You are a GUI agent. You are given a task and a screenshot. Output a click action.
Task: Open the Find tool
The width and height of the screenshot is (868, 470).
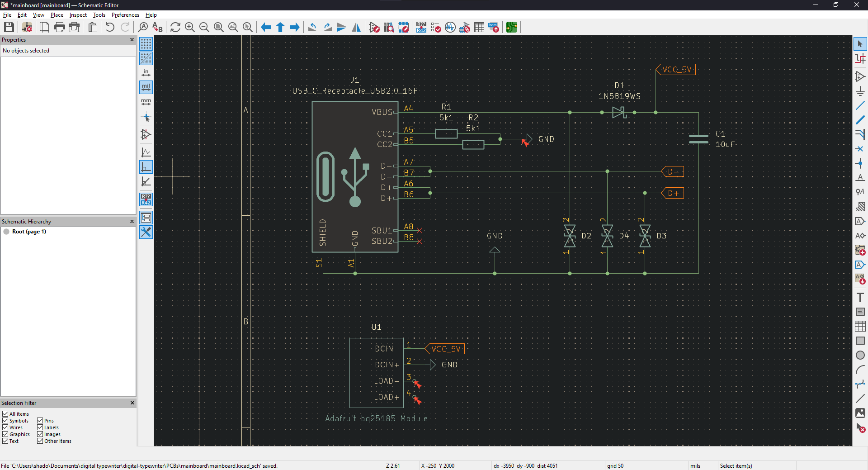(143, 28)
